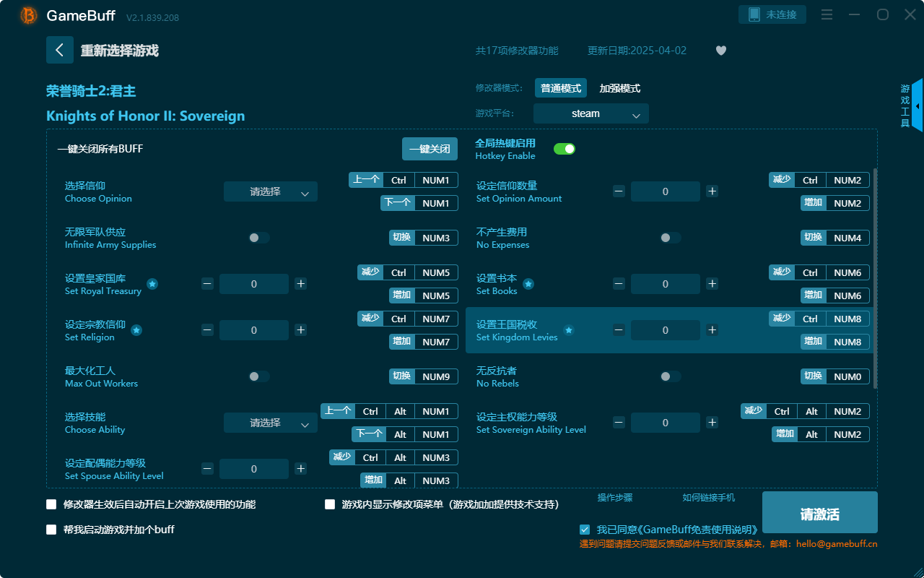Increase Set Royal Treasury with plus icon

[x=301, y=284]
